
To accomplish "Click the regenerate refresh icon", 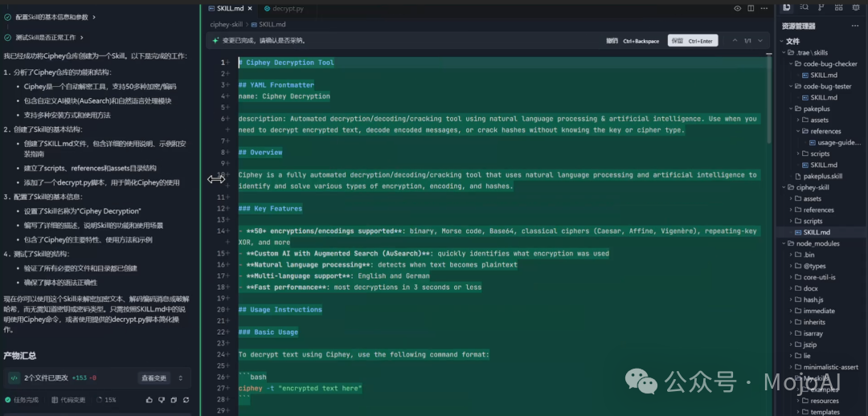I will coord(186,400).
